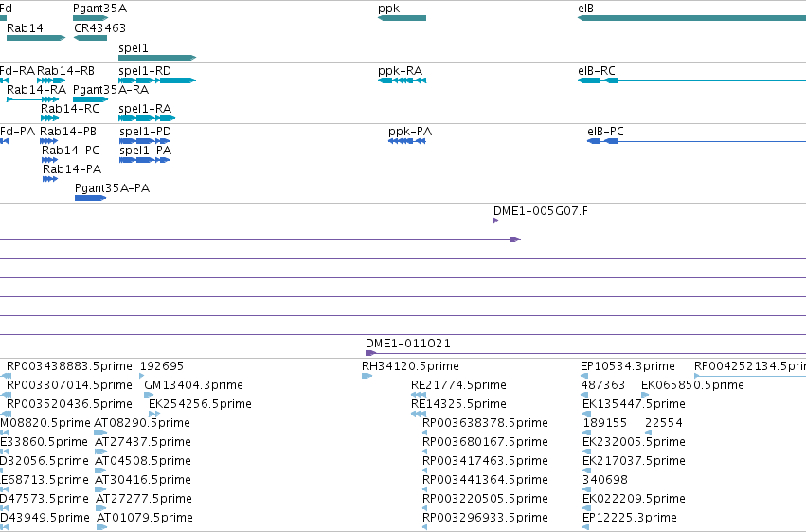Image resolution: width=806 pixels, height=532 pixels.
Task: Select the spel1-PD protein glyph
Action: point(145,141)
